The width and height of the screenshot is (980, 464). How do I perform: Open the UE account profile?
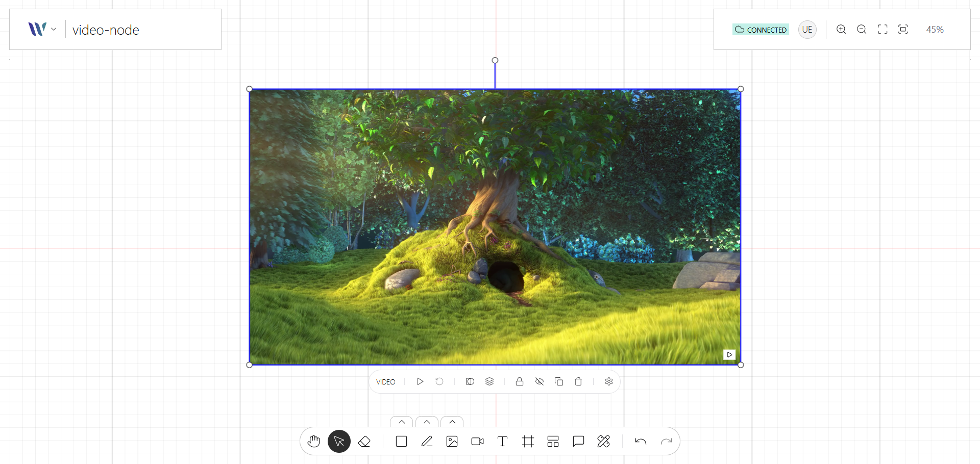(807, 29)
